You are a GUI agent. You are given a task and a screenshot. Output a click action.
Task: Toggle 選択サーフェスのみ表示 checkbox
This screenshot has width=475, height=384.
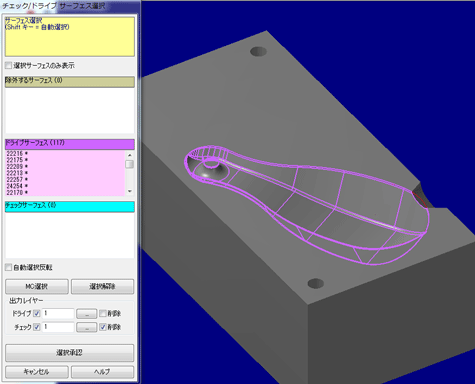(x=9, y=65)
